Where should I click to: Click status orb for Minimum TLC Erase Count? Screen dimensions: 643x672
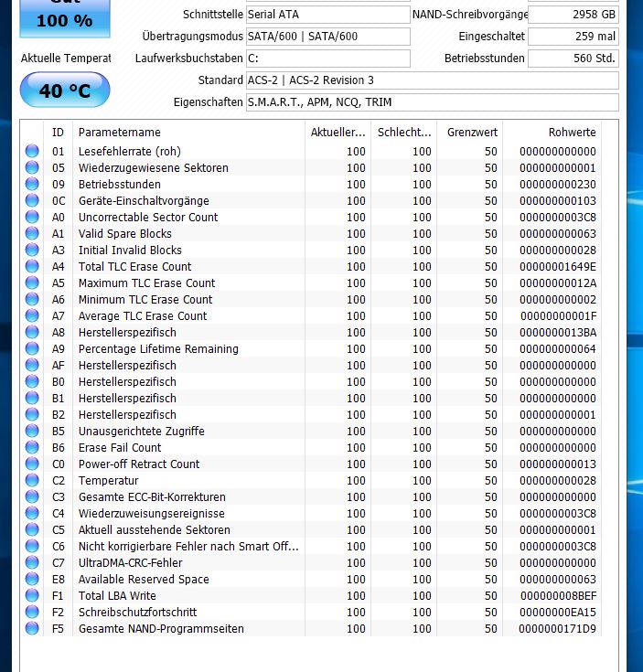pos(32,299)
